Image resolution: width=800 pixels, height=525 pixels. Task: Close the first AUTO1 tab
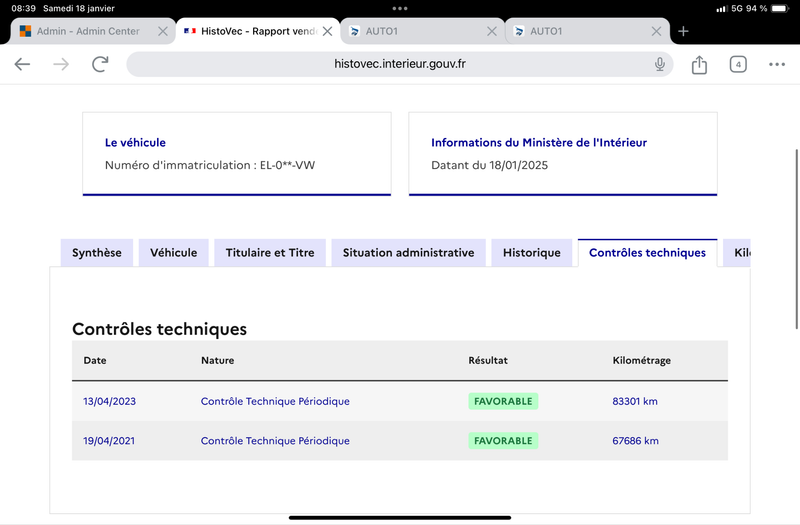492,31
